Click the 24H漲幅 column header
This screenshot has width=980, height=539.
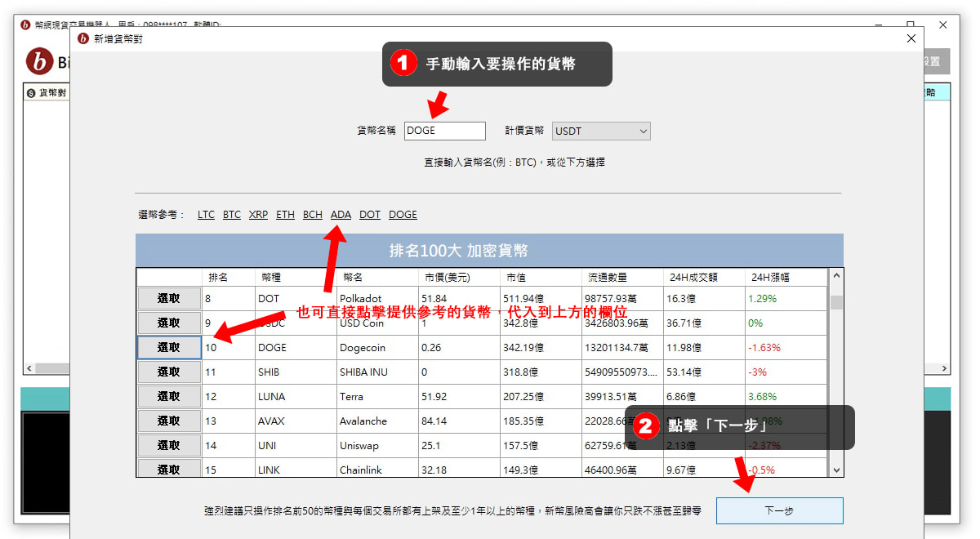point(786,278)
